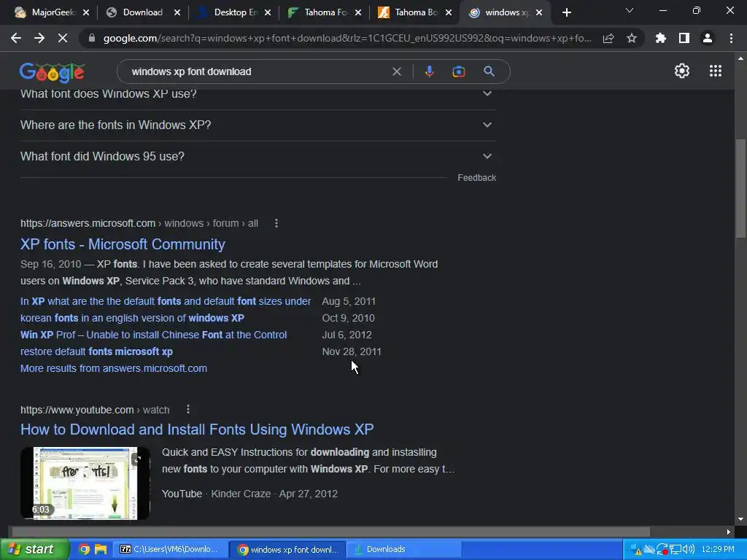This screenshot has width=747, height=560.
Task: Close the MajorGeeks tab
Action: (x=86, y=13)
